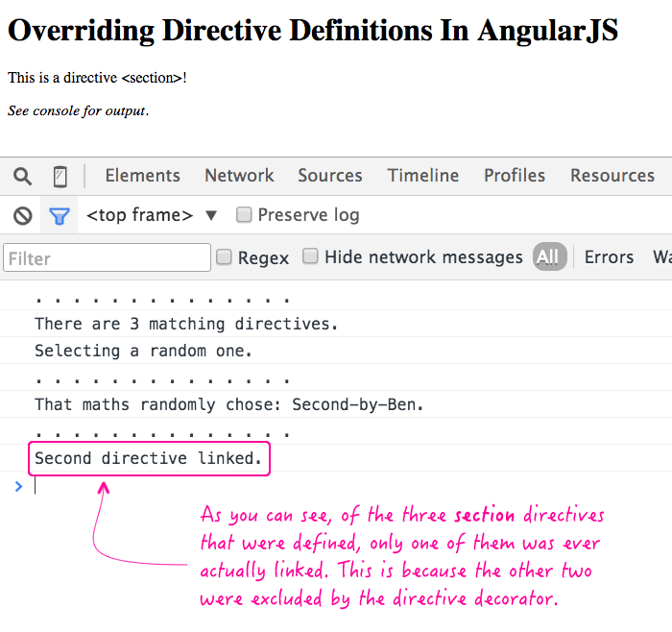Toggle the blue filter funnel icon

(x=60, y=216)
